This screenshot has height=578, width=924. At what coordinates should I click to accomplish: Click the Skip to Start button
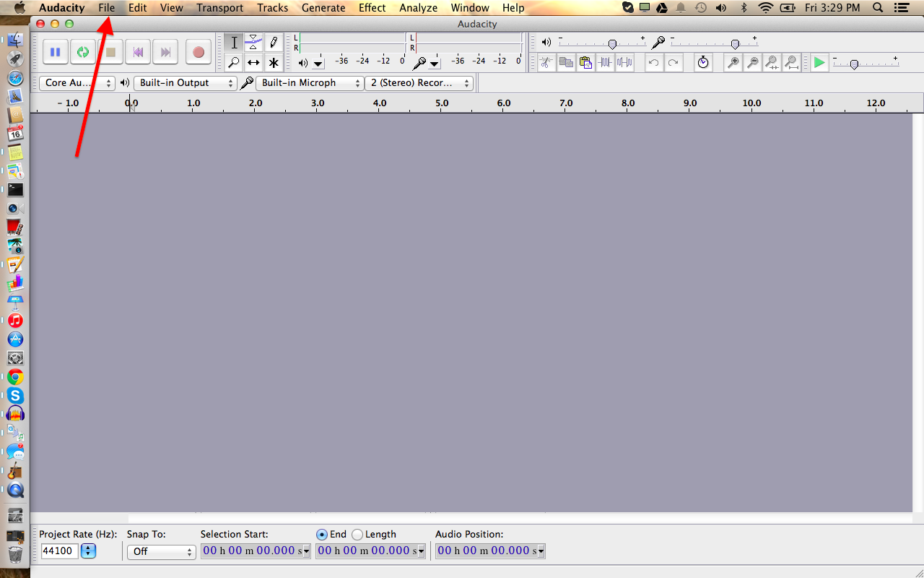coord(138,52)
